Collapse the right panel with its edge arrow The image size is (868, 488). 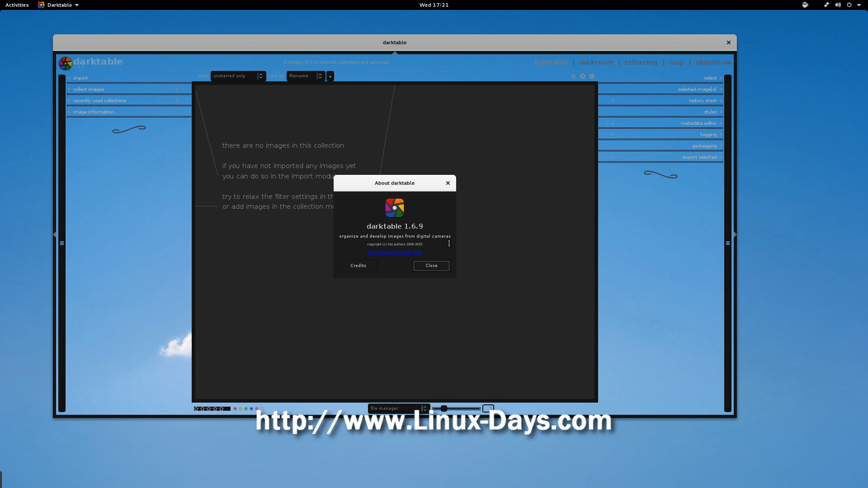[735, 235]
